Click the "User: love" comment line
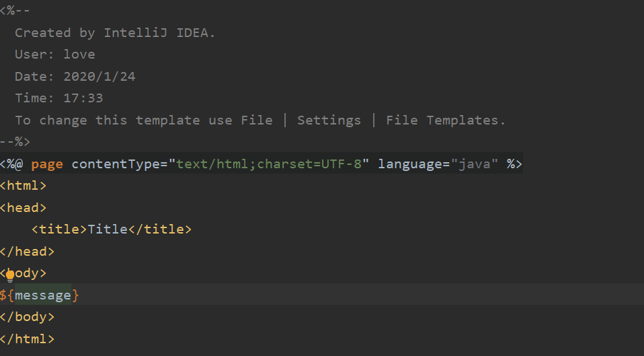Image resolution: width=644 pixels, height=356 pixels. (55, 55)
